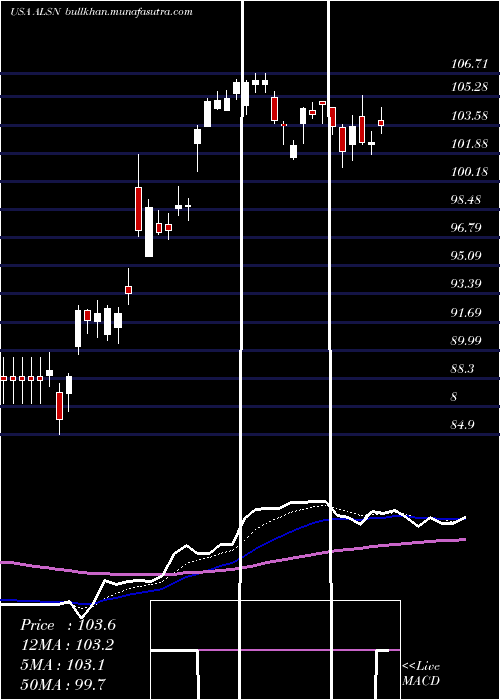
Task: Click the 84.9 price axis label
Action: point(462,425)
